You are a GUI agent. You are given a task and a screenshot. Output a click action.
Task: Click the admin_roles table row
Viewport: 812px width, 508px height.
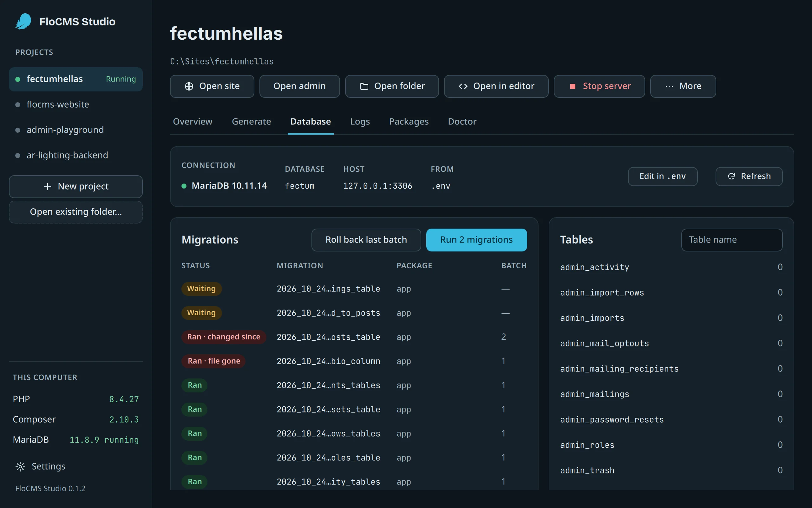tap(671, 445)
